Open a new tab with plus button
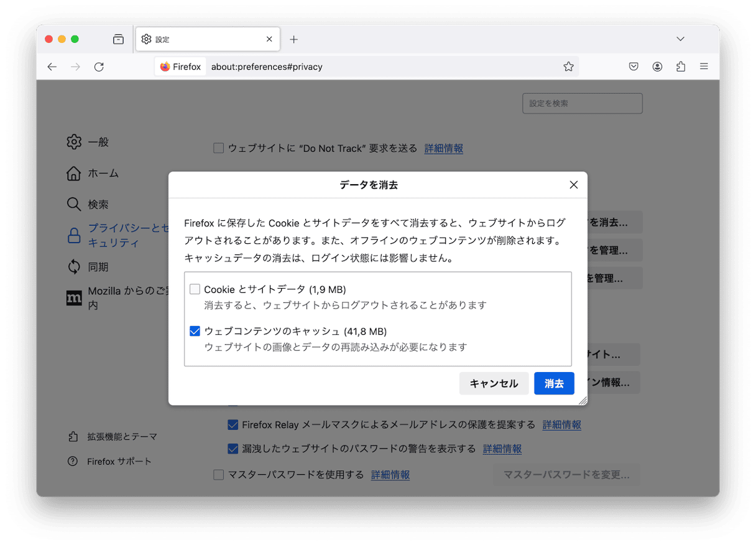Screen dimensions: 756x545 point(294,39)
